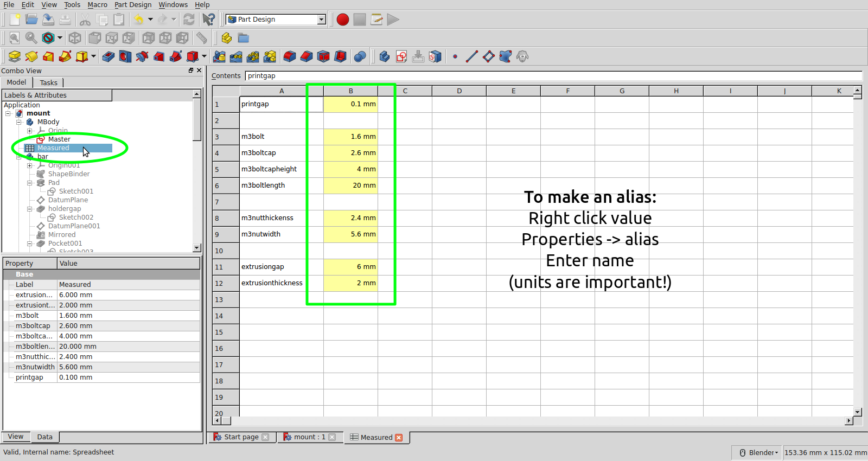Click the Datum line icon

tap(472, 56)
